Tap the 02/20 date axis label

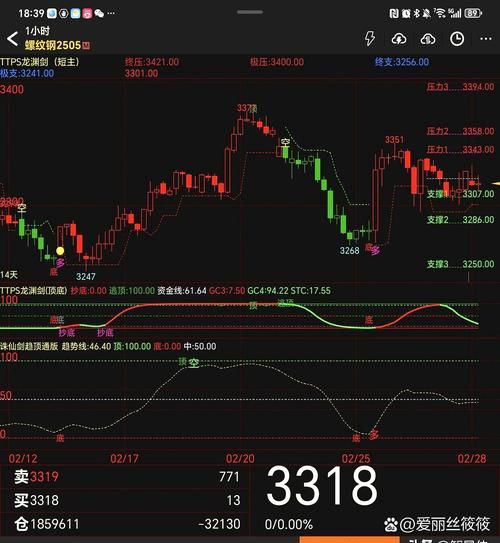240,459
